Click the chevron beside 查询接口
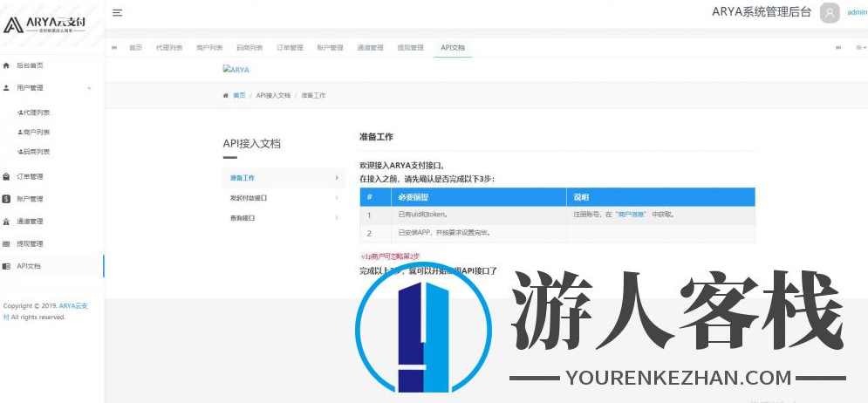Image resolution: width=868 pixels, height=403 pixels. click(337, 217)
